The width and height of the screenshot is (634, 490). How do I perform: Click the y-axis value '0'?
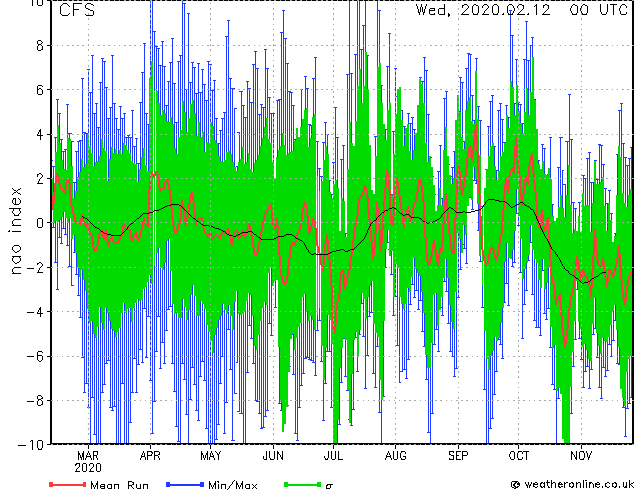40,223
